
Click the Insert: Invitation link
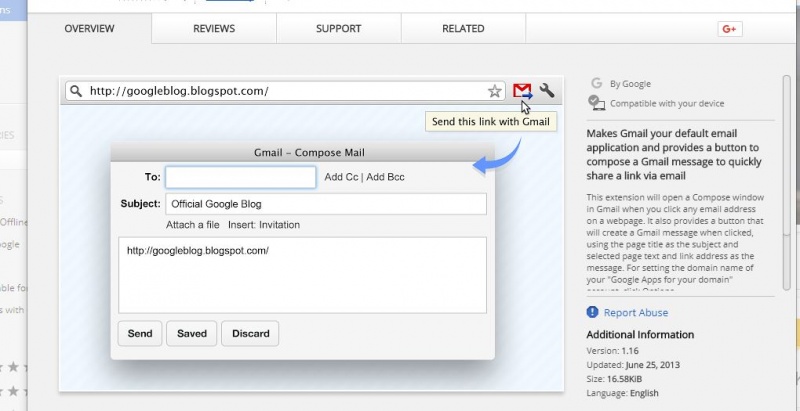pyautogui.click(x=264, y=225)
